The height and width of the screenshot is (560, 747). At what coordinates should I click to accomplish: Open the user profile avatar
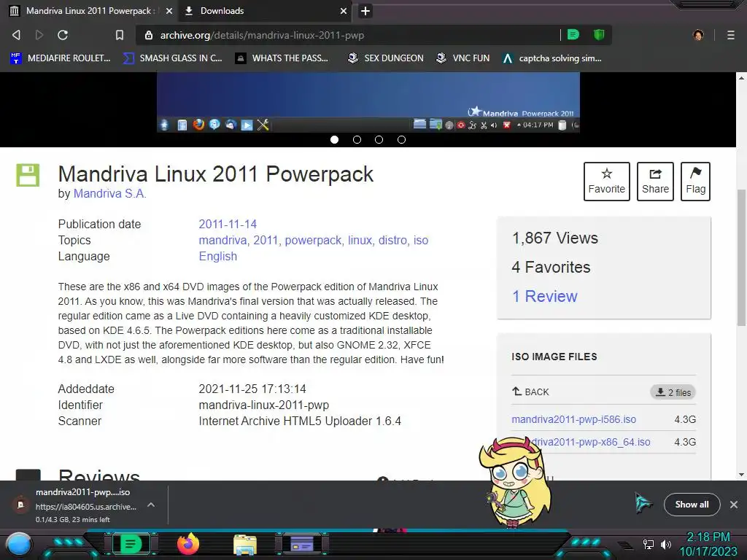(x=698, y=35)
